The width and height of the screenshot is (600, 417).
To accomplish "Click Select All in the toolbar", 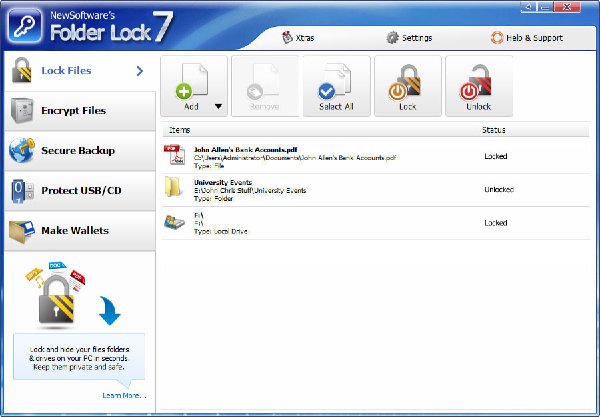I will [336, 86].
